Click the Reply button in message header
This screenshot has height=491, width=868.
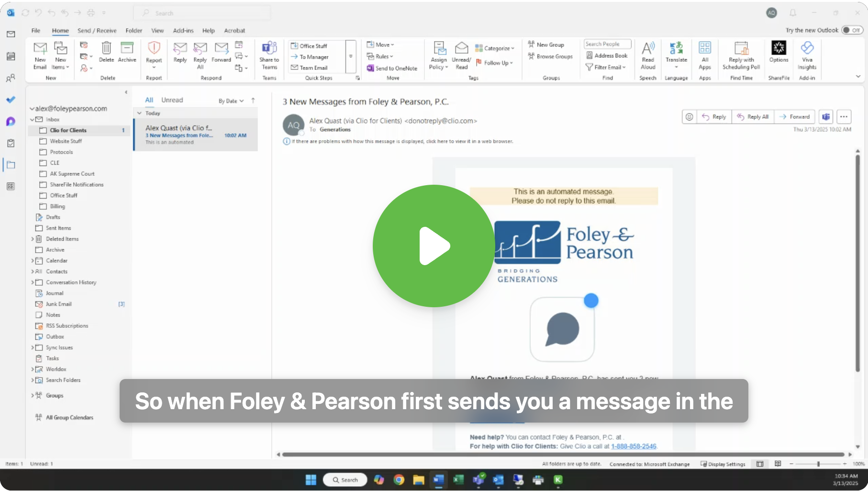click(x=714, y=117)
